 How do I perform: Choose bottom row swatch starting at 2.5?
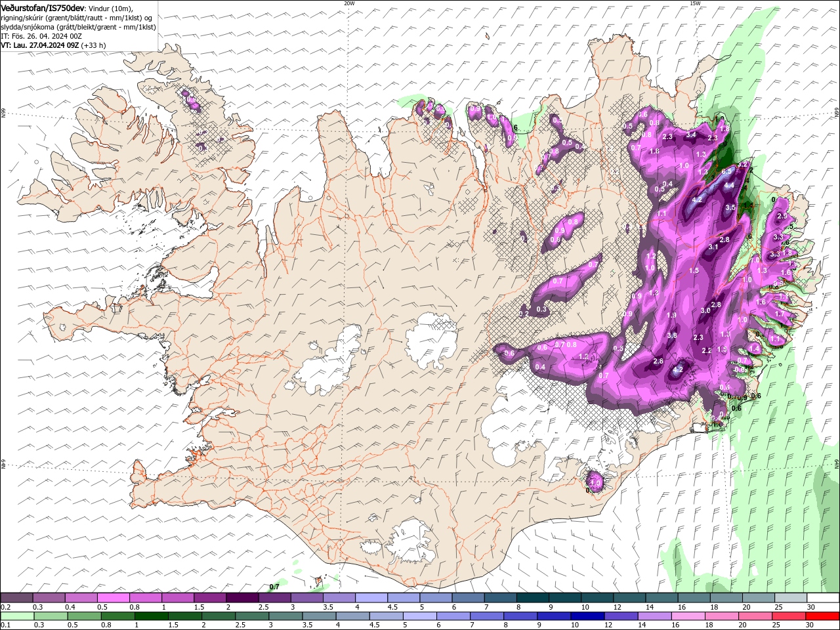pos(252,616)
